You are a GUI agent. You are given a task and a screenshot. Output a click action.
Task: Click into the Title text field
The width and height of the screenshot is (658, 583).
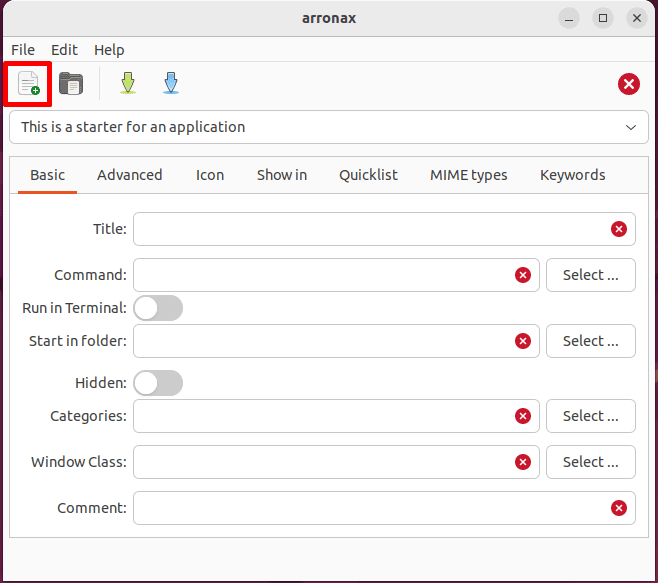370,229
